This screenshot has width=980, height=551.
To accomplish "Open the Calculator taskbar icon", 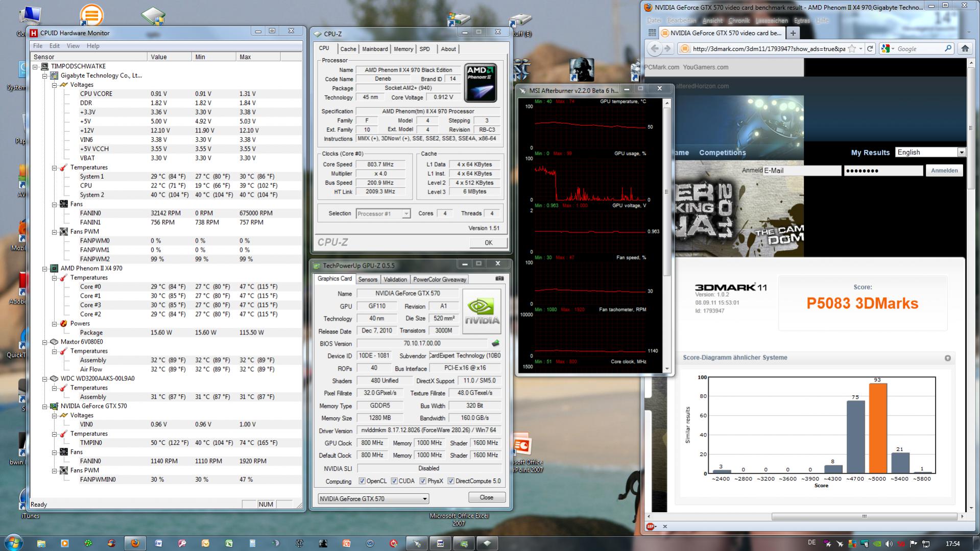I will coord(252,543).
